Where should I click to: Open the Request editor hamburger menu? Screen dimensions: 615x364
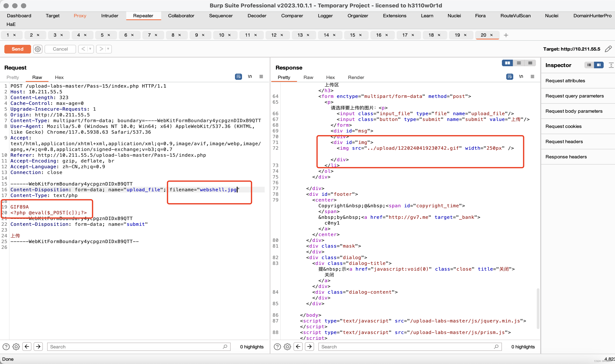[261, 77]
